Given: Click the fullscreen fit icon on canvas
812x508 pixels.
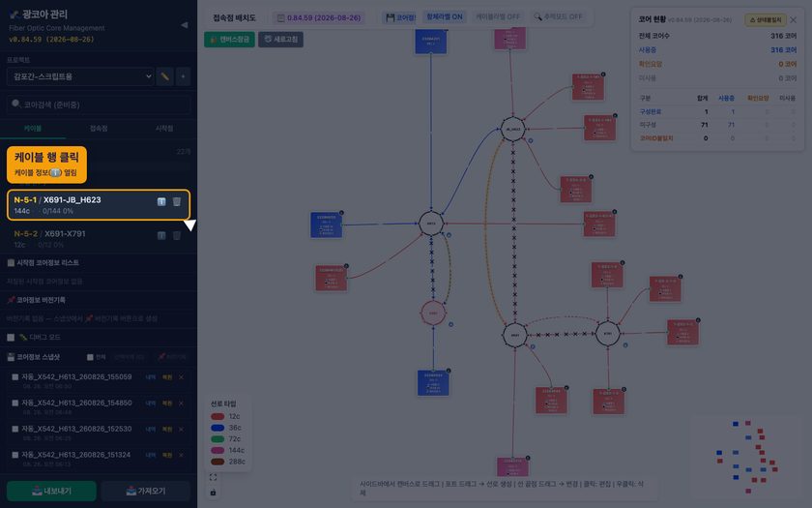Looking at the screenshot, I should tap(213, 477).
